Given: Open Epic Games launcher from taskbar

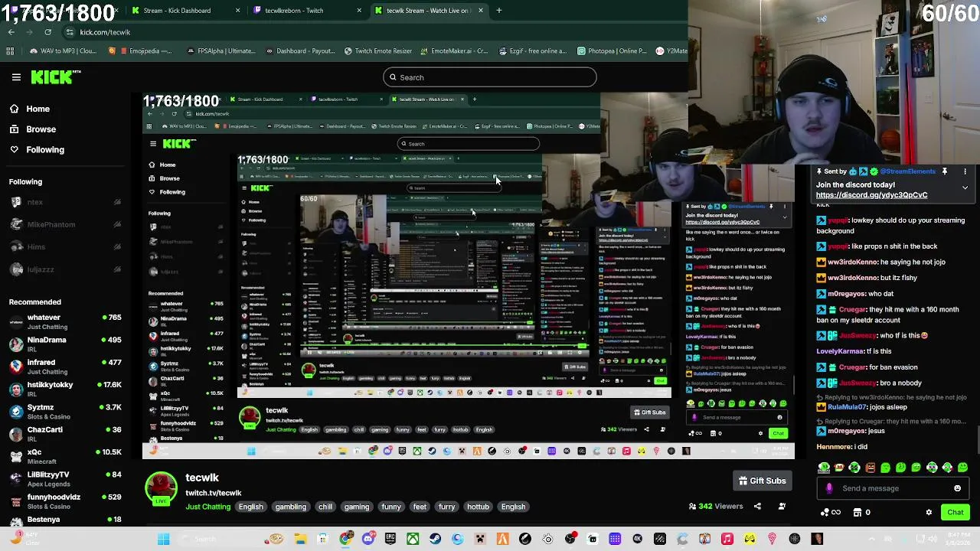Looking at the screenshot, I should [390, 540].
